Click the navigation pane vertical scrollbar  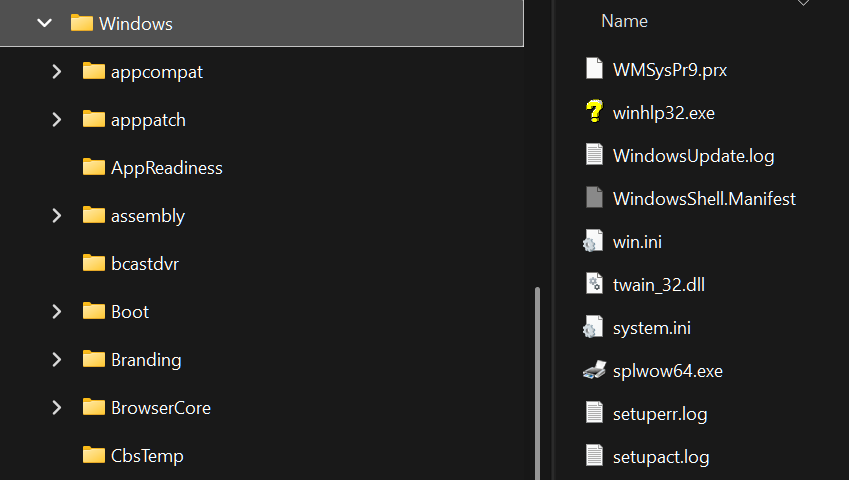click(x=537, y=383)
